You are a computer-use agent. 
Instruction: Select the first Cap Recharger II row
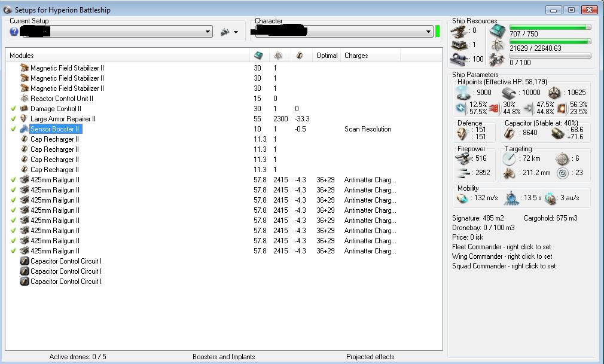click(54, 139)
